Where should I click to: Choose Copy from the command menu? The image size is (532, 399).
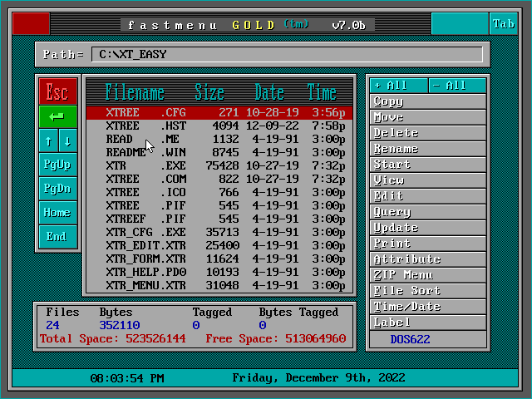pos(428,101)
